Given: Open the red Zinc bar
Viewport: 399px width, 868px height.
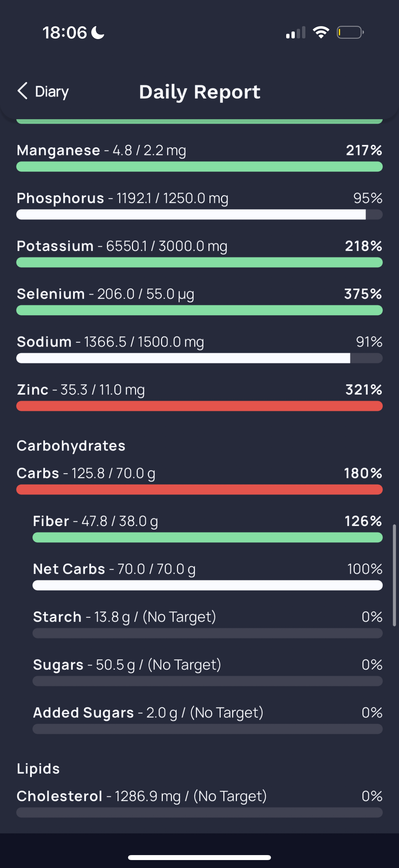Looking at the screenshot, I should pos(199,406).
